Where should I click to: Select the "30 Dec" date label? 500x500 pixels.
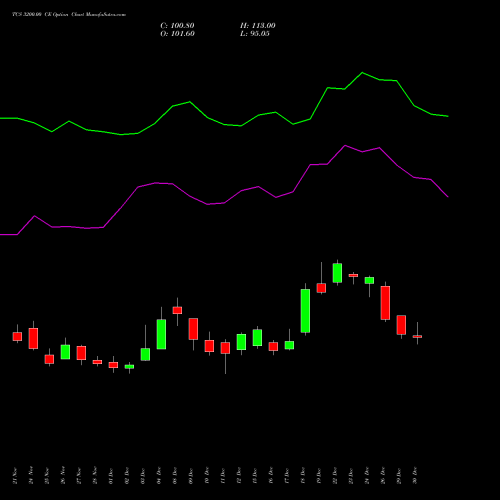point(415,476)
